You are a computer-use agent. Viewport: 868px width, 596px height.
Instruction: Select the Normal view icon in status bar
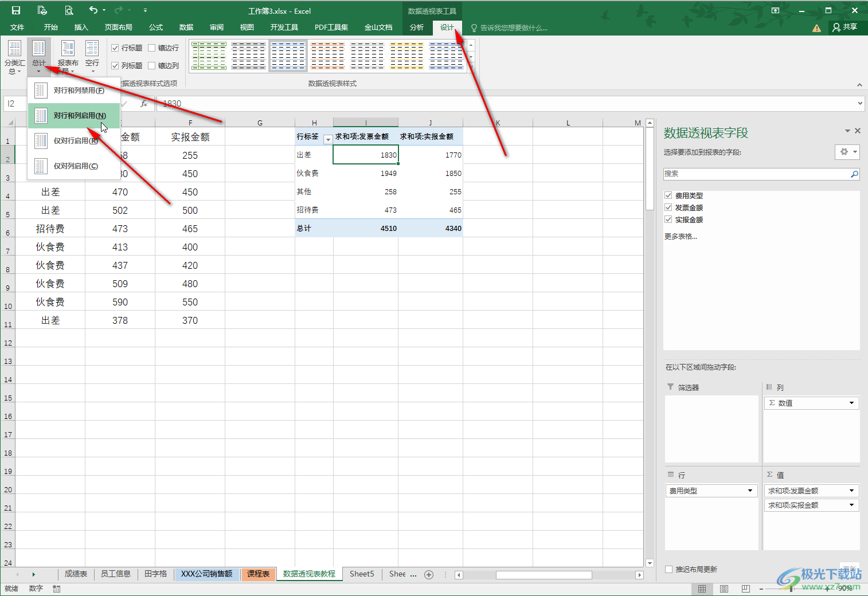tap(702, 589)
